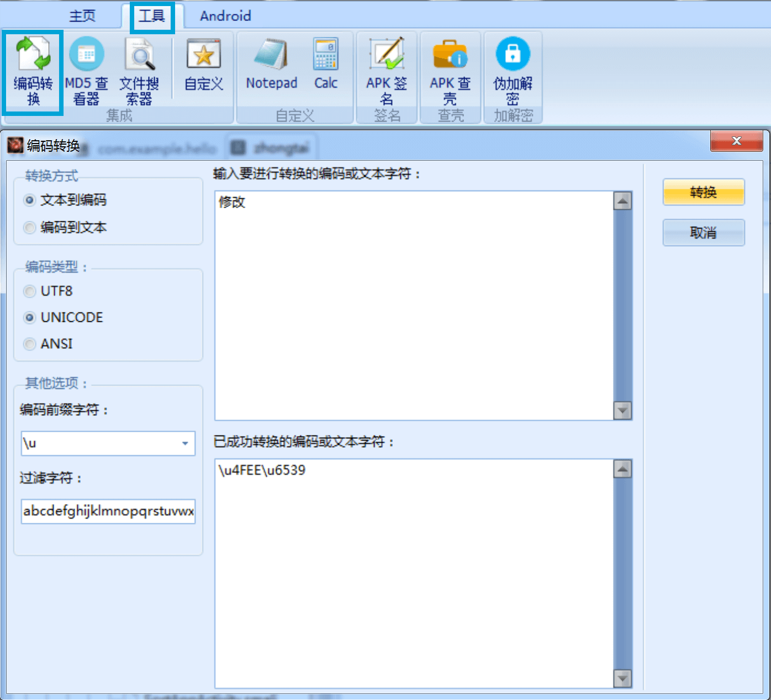Choose ANSI encoding type
Screen dimensions: 771x700
click(49, 344)
